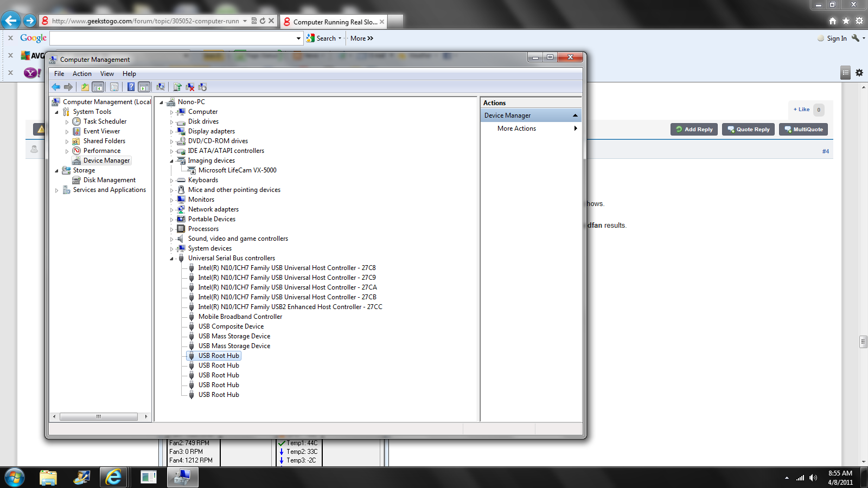The width and height of the screenshot is (868, 488).
Task: Click the browser Home icon
Action: [x=833, y=21]
